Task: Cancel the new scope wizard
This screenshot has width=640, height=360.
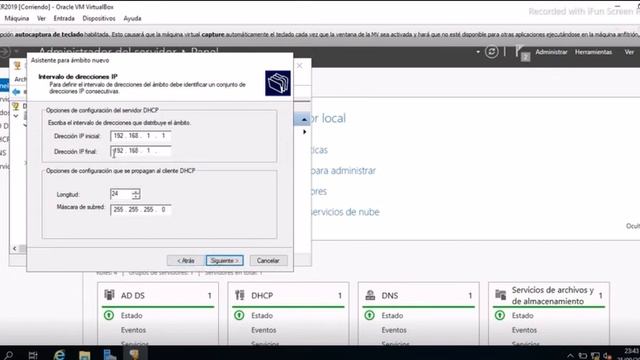Action: 268,260
